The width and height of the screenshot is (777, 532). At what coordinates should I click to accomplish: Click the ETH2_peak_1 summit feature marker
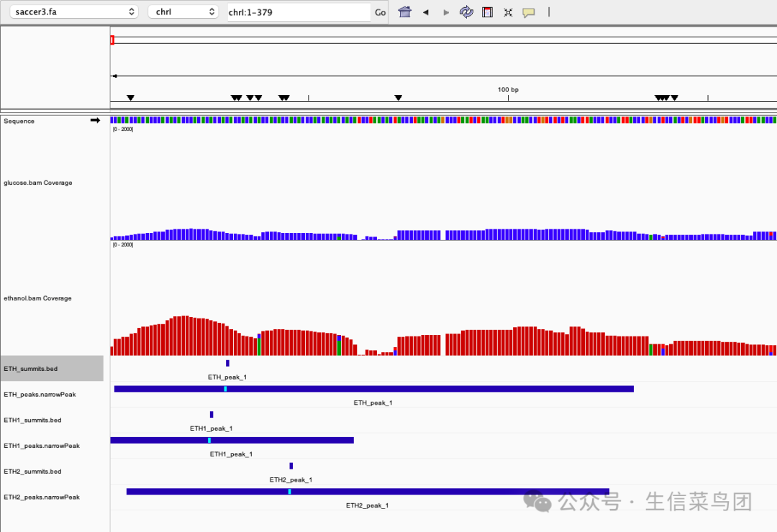click(x=291, y=466)
